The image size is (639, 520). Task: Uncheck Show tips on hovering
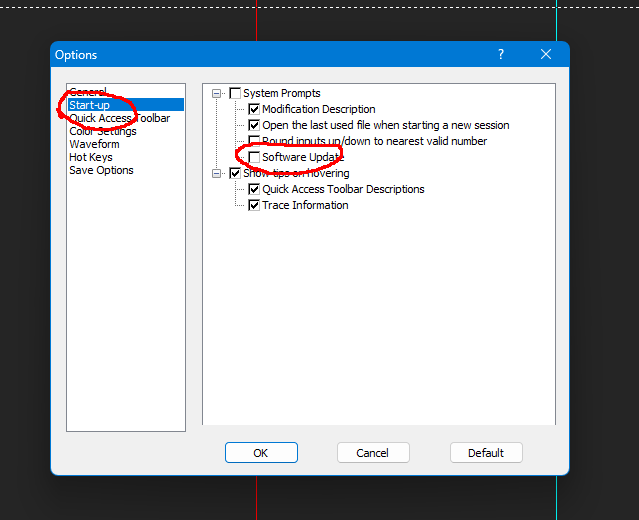235,173
